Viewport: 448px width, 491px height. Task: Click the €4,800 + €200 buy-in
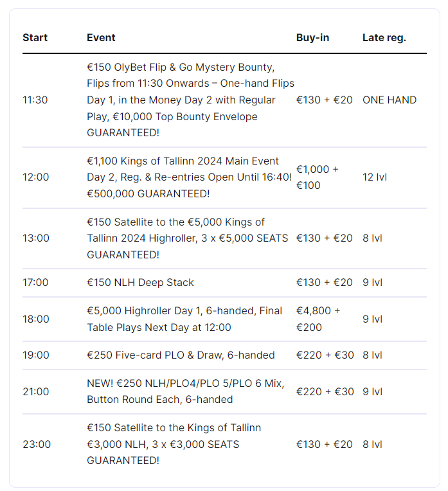point(318,319)
